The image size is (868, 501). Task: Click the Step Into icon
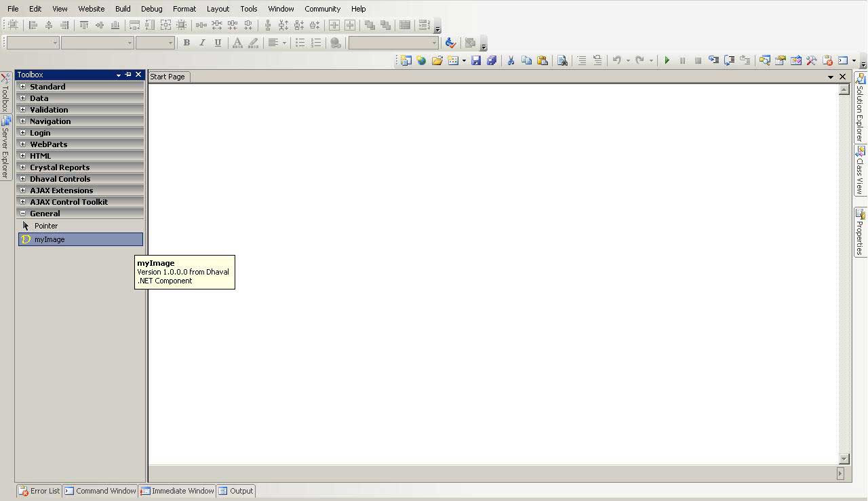[713, 60]
